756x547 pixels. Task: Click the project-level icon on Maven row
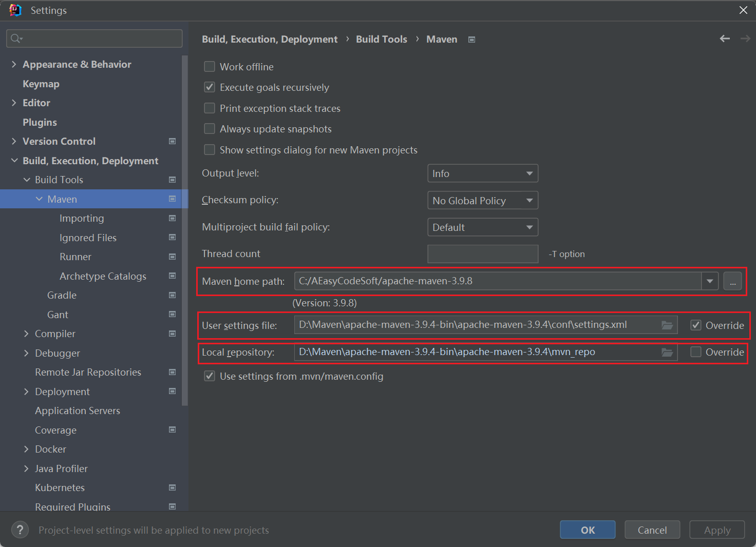tap(173, 199)
